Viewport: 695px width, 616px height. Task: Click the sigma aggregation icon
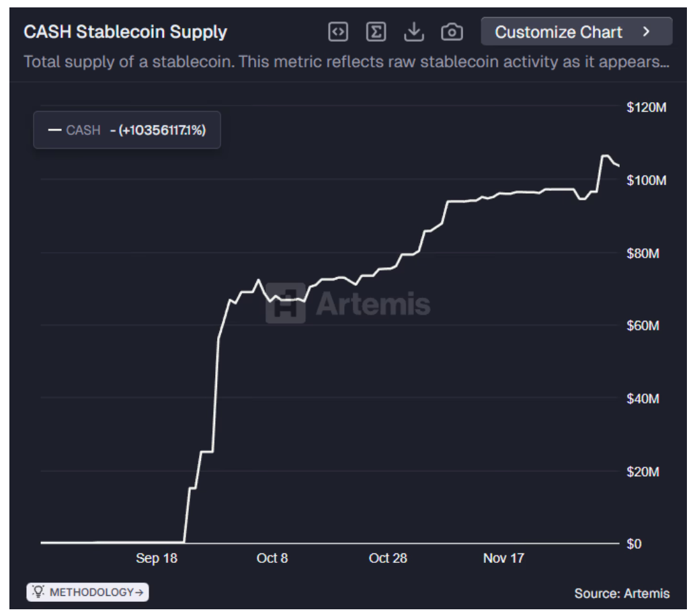point(376,32)
